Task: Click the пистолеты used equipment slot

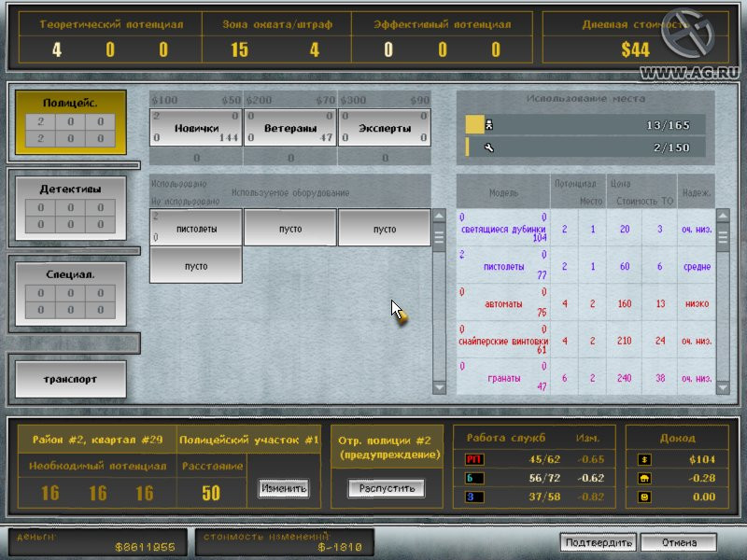Action: point(196,228)
